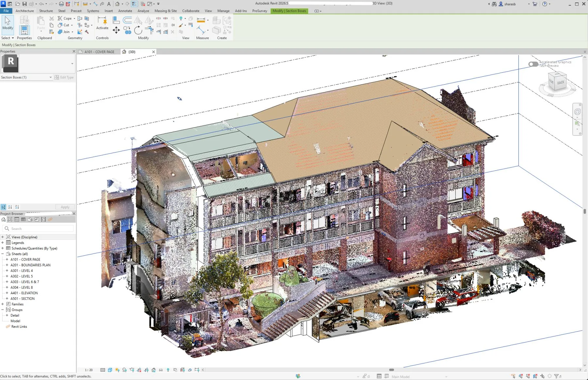Image resolution: width=588 pixels, height=380 pixels.
Task: Open the Select panel dropdown
Action: (8, 38)
